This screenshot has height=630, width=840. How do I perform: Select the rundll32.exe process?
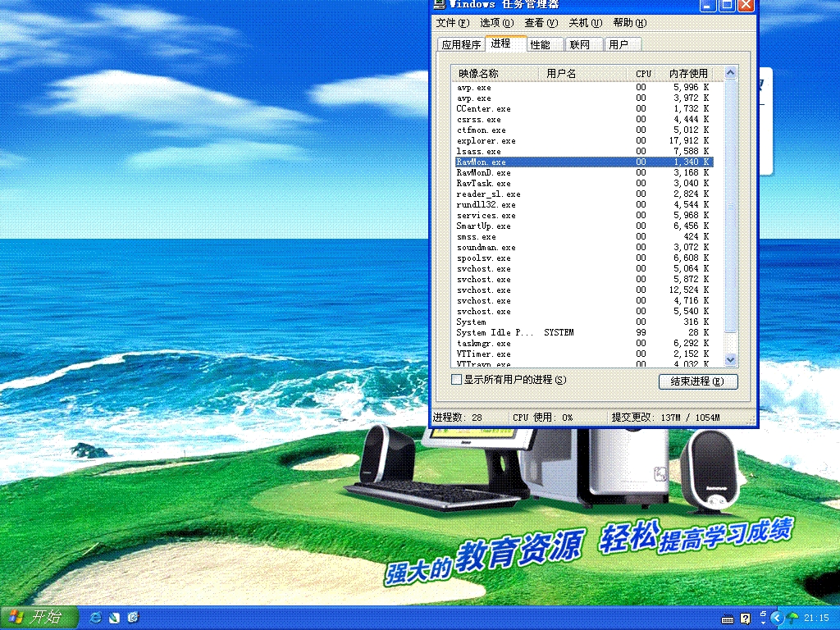click(x=584, y=204)
